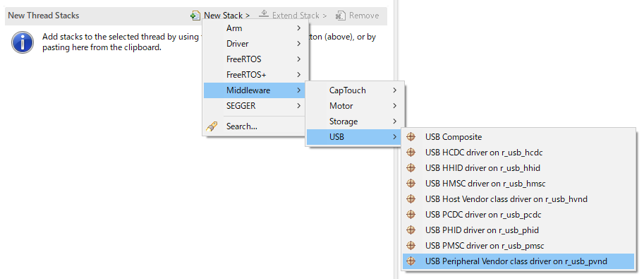Click the icon beside USB HHID driver
The height and width of the screenshot is (279, 644).
(x=411, y=168)
